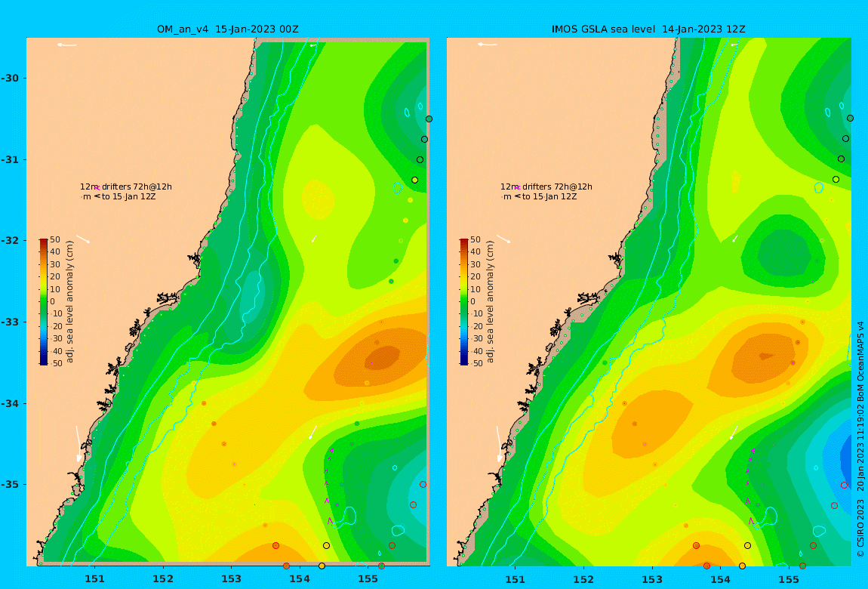Click the left map title OM_an_v4 15-Jan-2023 00Z
The width and height of the screenshot is (868, 589).
coord(227,29)
